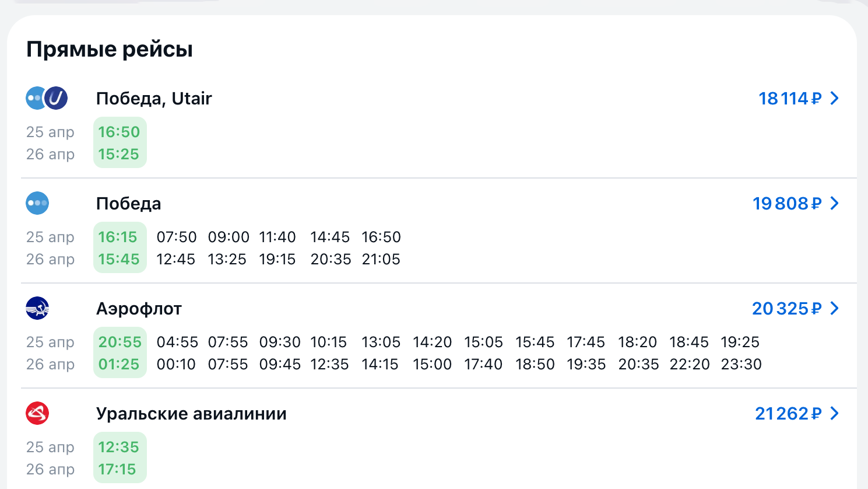This screenshot has height=489, width=868.
Task: Open the Аэрофлот 20 325 ₽ chevron
Action: coord(835,308)
